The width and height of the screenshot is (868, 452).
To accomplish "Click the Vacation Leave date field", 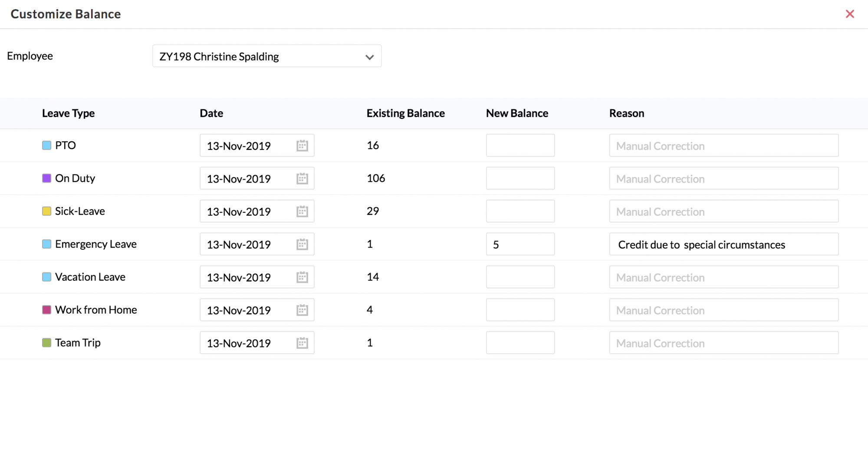I will 247,277.
